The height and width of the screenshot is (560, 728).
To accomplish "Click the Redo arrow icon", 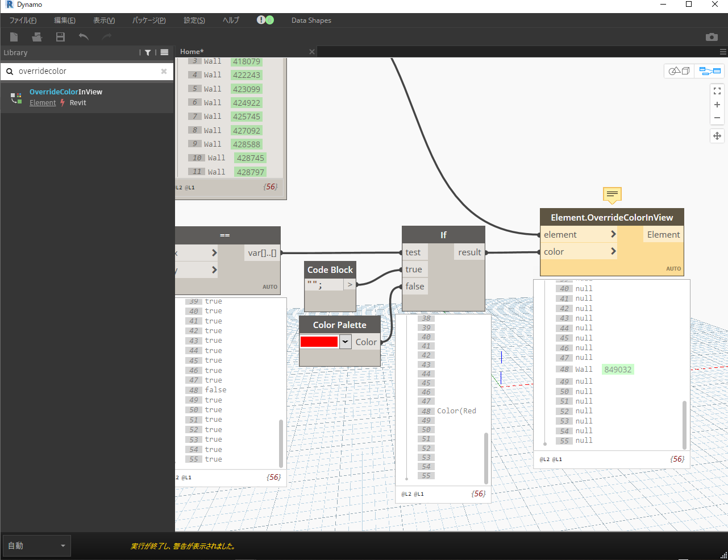I will click(x=107, y=37).
